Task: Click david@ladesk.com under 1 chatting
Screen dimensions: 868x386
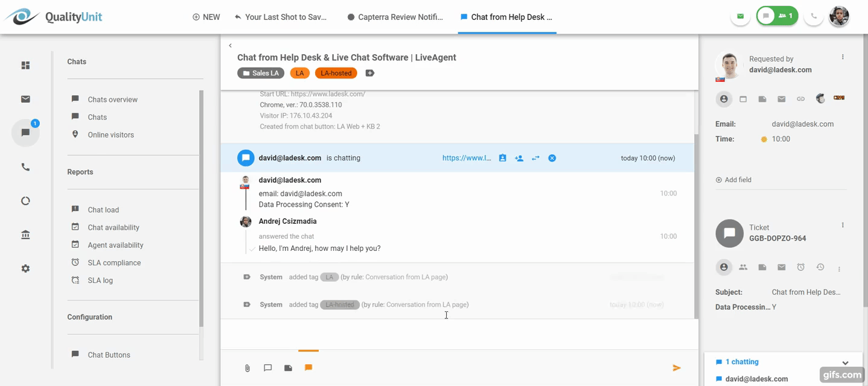Action: (756, 378)
